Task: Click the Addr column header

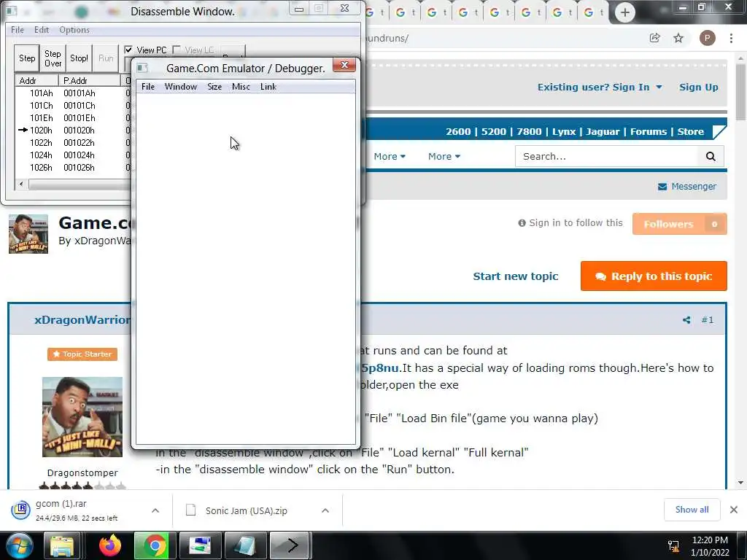Action: (36, 80)
